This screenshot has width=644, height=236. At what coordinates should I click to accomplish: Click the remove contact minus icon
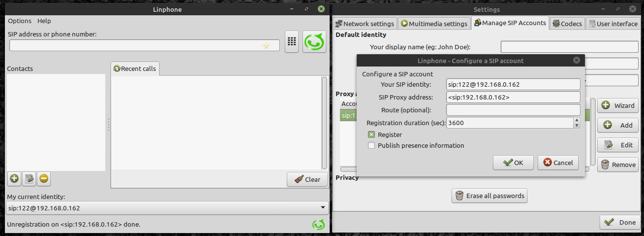point(44,179)
